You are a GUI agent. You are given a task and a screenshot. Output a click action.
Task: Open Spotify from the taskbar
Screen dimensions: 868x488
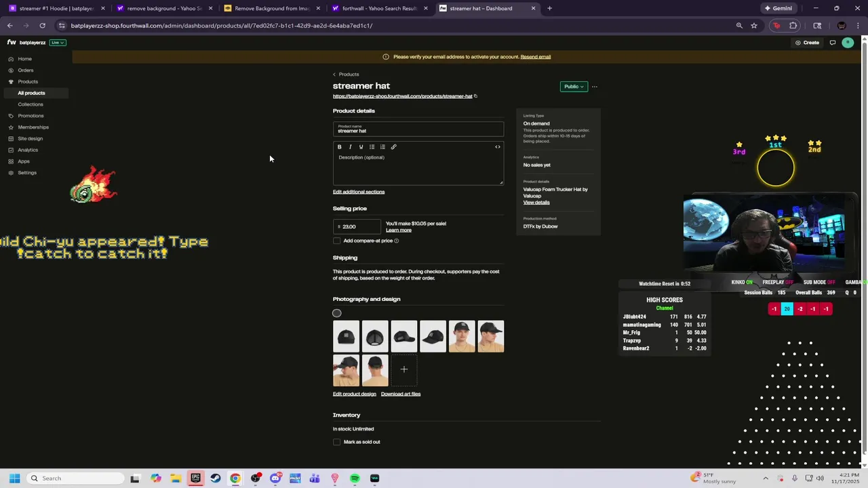pyautogui.click(x=355, y=479)
